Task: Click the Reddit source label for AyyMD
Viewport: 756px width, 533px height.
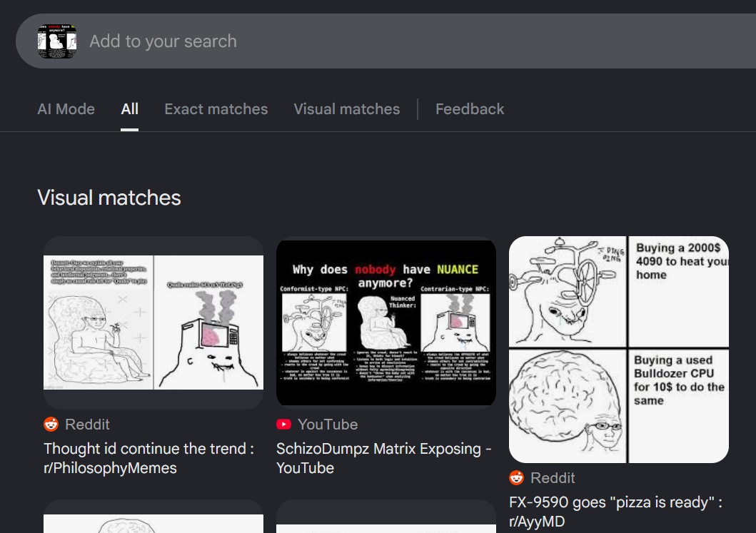Action: pos(553,477)
